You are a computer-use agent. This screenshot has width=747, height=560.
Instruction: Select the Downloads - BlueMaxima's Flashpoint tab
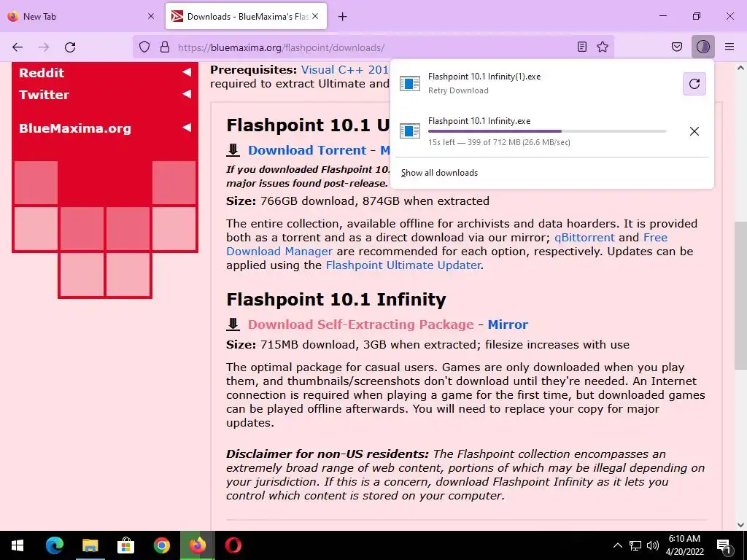[x=246, y=16]
